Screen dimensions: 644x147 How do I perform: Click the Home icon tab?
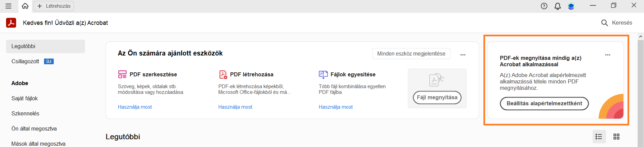tap(25, 6)
